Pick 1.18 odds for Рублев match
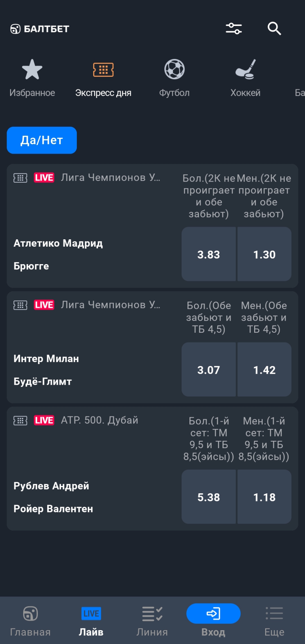The height and width of the screenshot is (644, 305). [x=264, y=497]
